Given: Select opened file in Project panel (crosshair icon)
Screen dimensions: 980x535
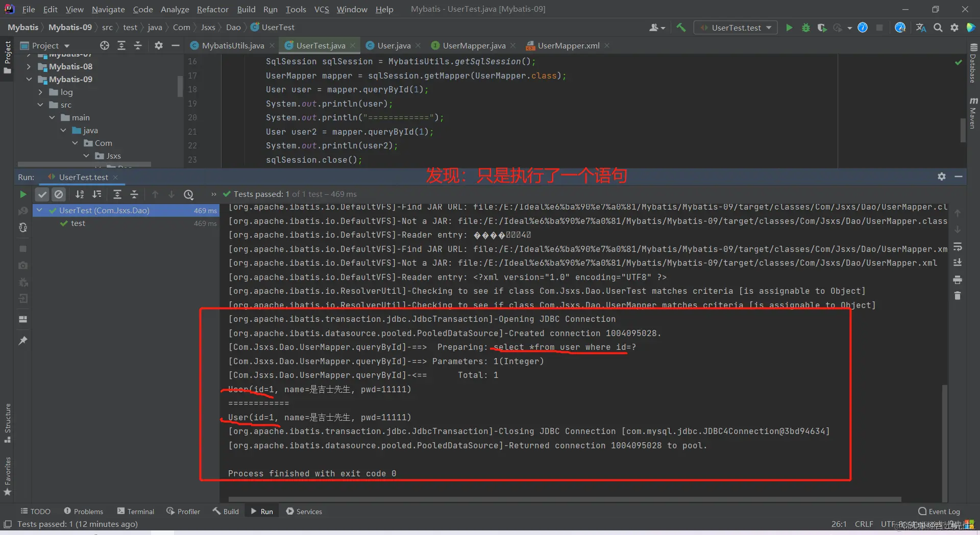Looking at the screenshot, I should (105, 45).
